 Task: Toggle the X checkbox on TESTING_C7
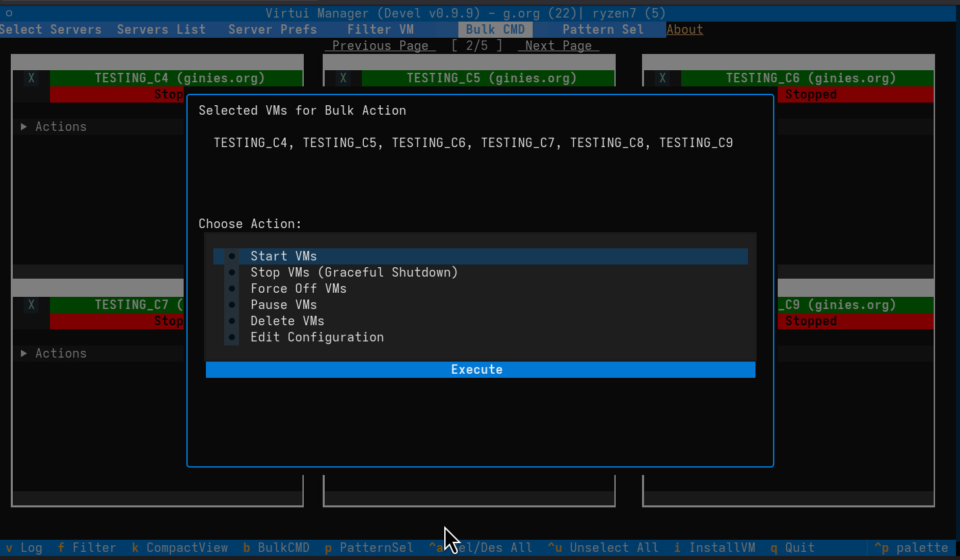[x=31, y=304]
